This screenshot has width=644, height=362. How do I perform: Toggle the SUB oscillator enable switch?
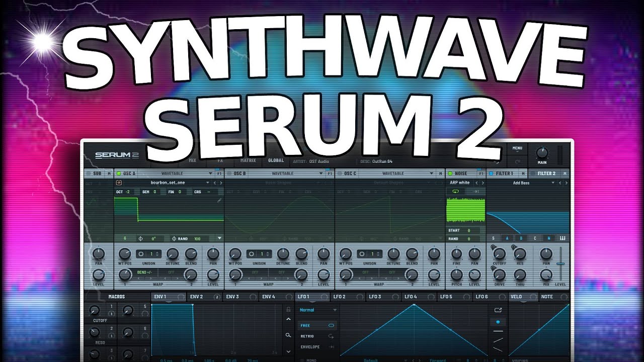pyautogui.click(x=89, y=173)
